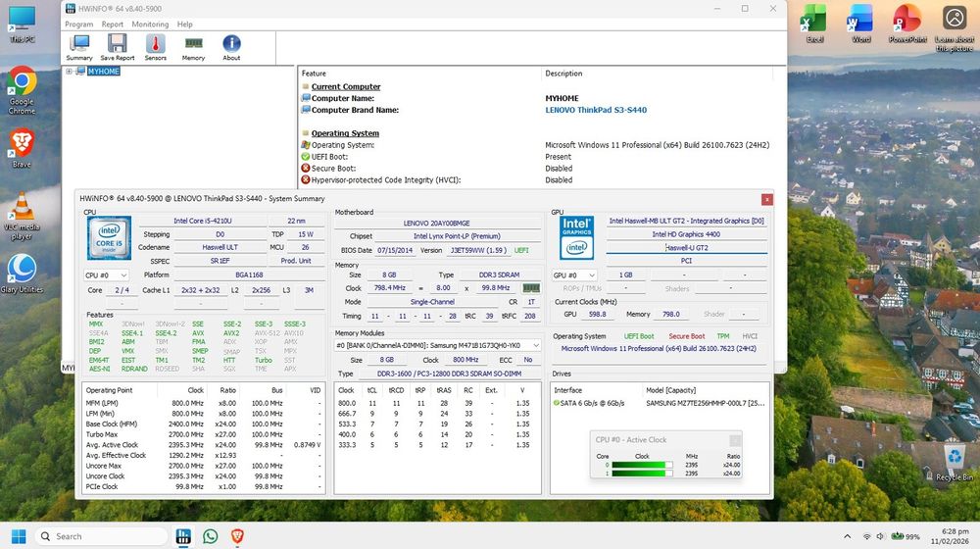Select MYHOME in the tree

point(103,72)
